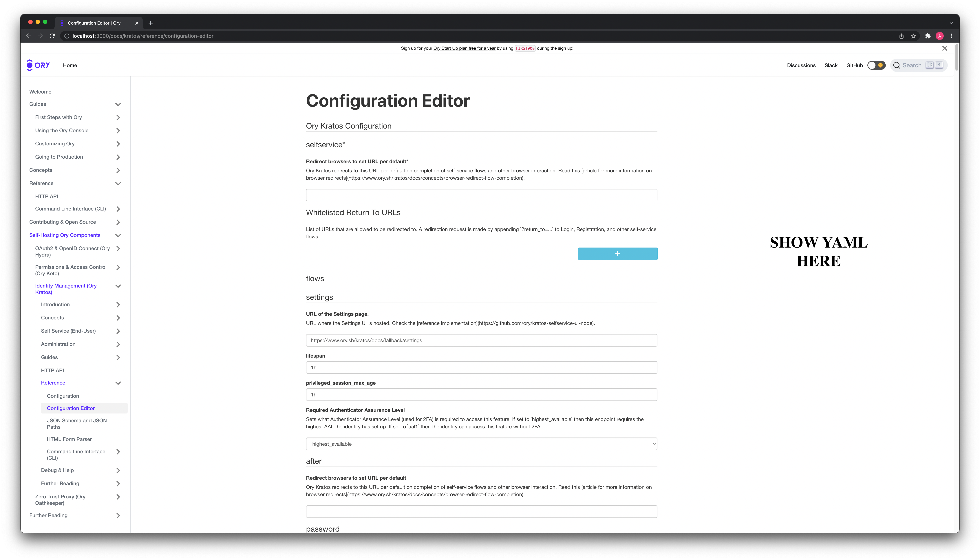
Task: Open the browser extensions puzzle icon
Action: coord(928,36)
